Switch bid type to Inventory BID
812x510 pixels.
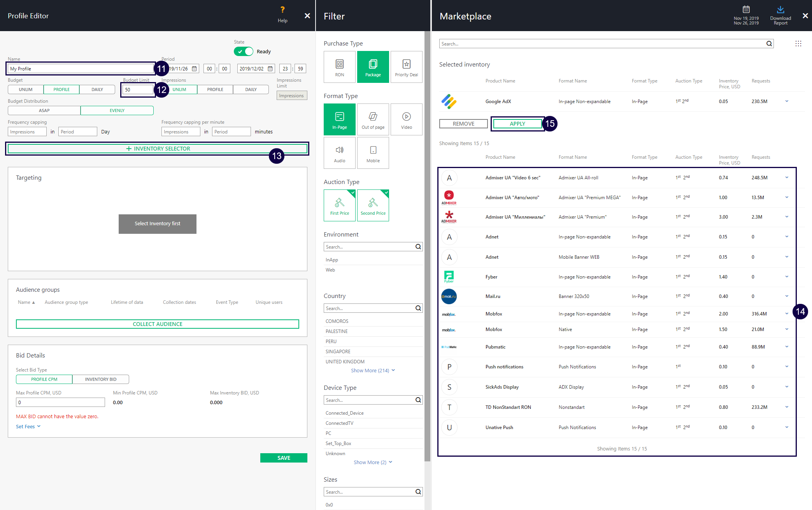[x=100, y=379]
